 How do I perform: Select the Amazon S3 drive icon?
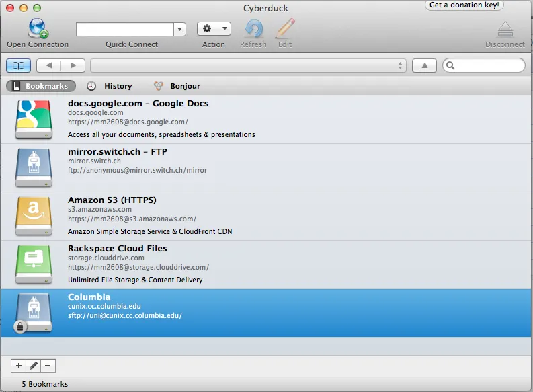point(34,217)
